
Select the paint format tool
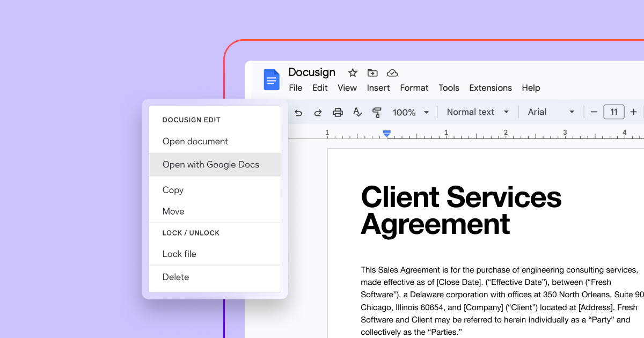pyautogui.click(x=377, y=112)
